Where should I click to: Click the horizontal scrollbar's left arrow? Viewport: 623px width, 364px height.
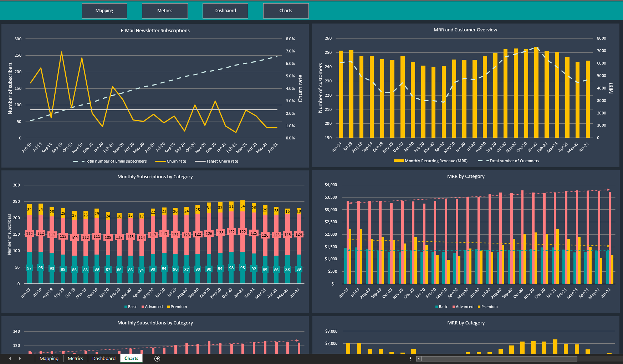point(418,359)
